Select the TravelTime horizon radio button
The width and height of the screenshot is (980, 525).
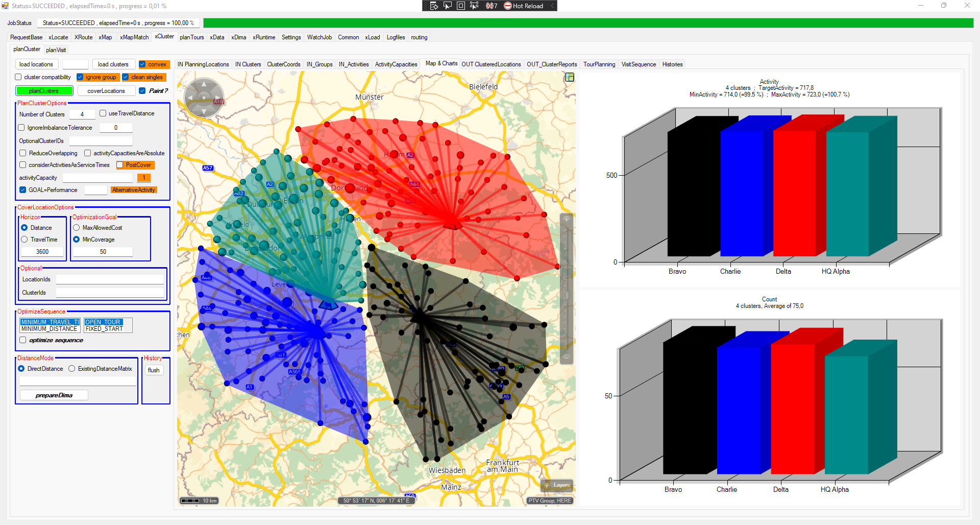tap(24, 240)
